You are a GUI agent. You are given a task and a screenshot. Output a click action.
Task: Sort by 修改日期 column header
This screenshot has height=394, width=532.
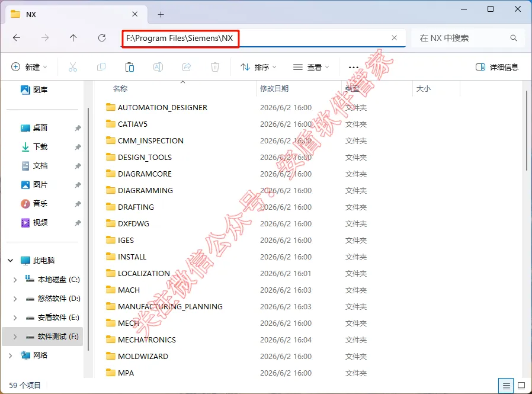[274, 88]
